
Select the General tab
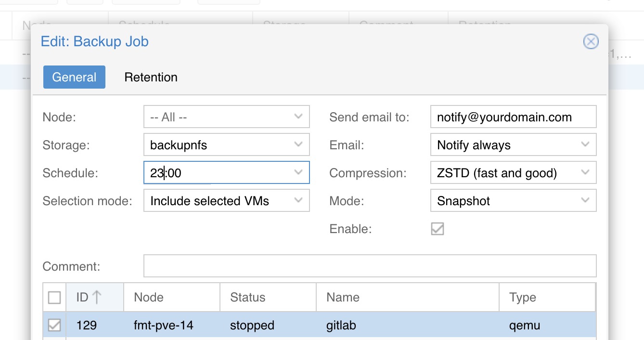74,78
